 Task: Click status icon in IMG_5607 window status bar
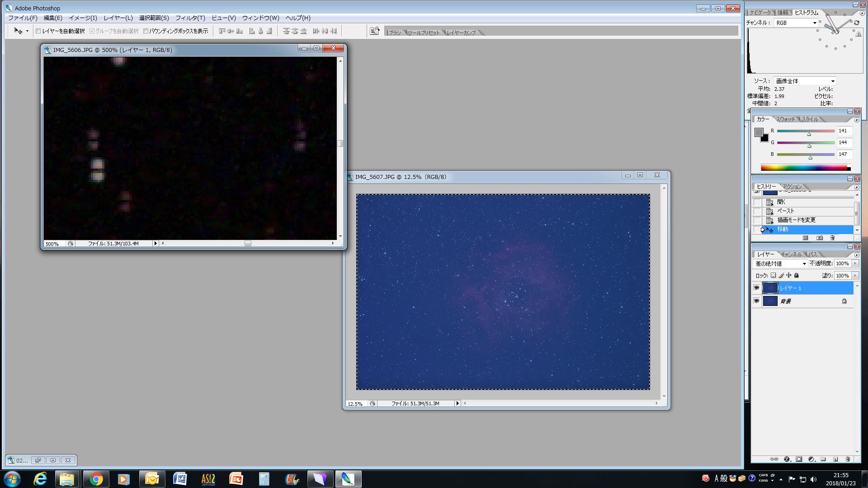click(373, 404)
